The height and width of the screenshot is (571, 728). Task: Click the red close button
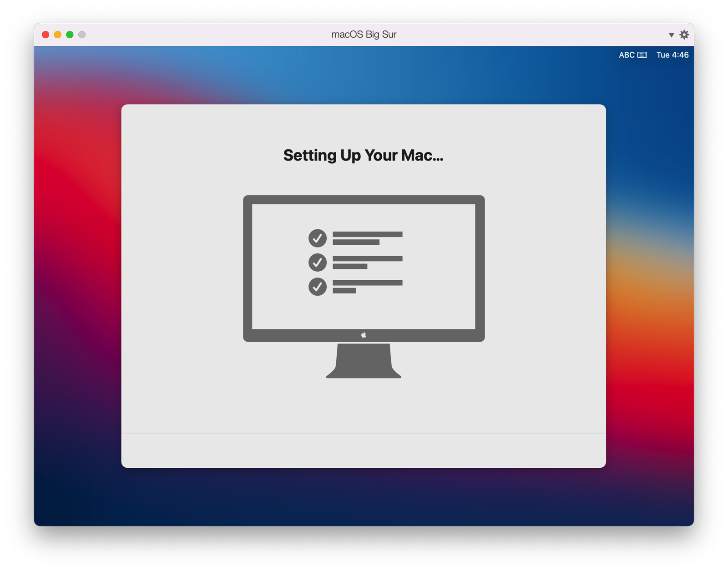tap(45, 34)
